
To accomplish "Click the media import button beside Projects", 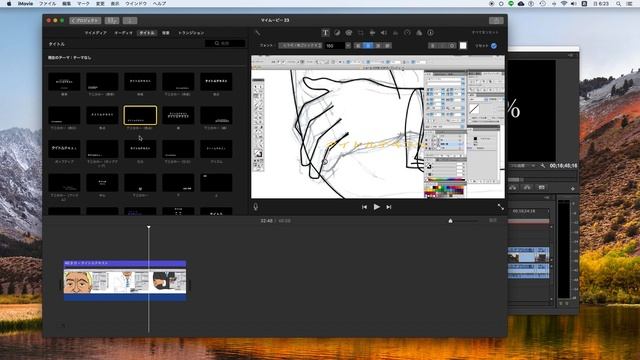I will coord(112,20).
